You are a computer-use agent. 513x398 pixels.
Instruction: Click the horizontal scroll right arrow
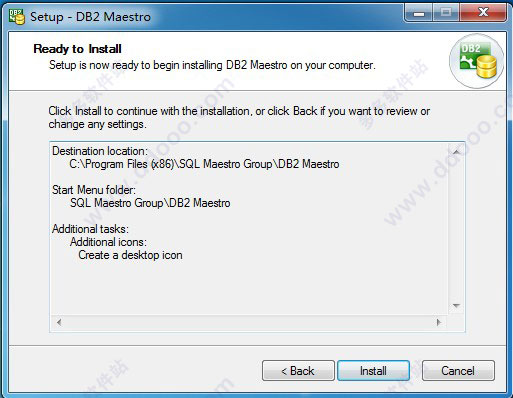[439, 322]
